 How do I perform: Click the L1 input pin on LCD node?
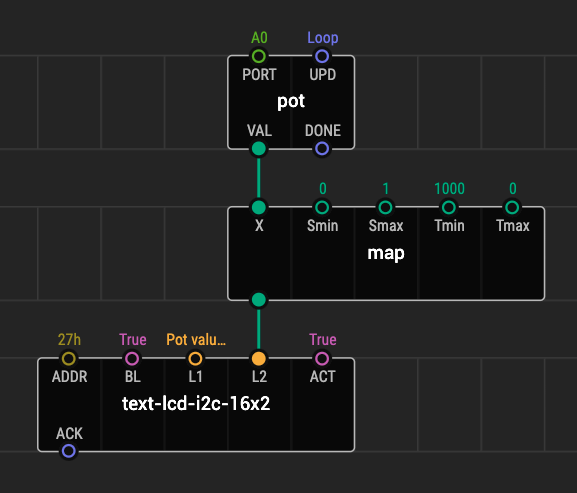tap(195, 358)
